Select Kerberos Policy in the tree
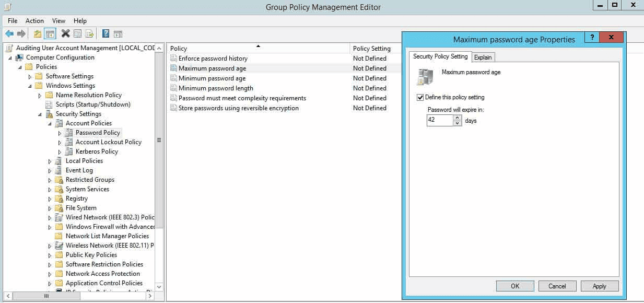The width and height of the screenshot is (644, 303). 97,151
